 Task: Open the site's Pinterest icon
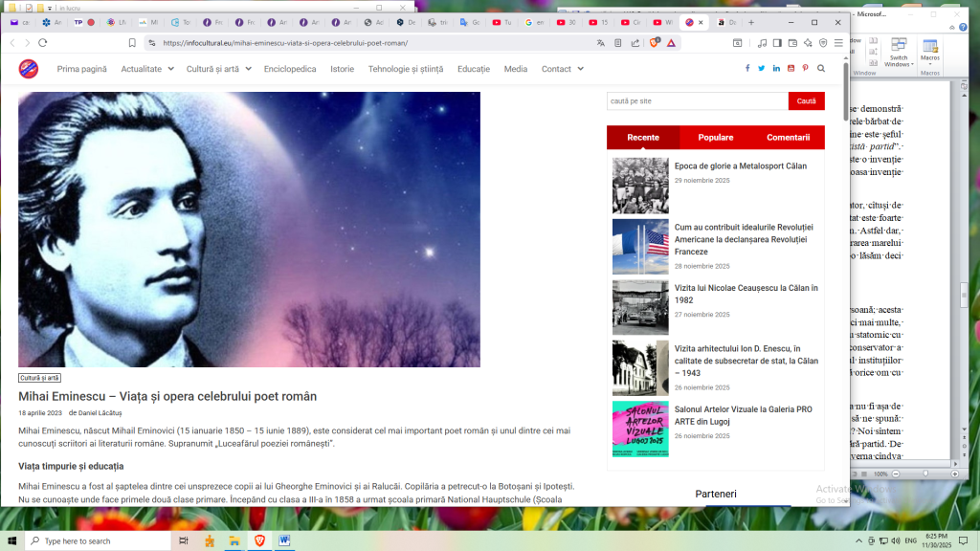[x=806, y=68]
